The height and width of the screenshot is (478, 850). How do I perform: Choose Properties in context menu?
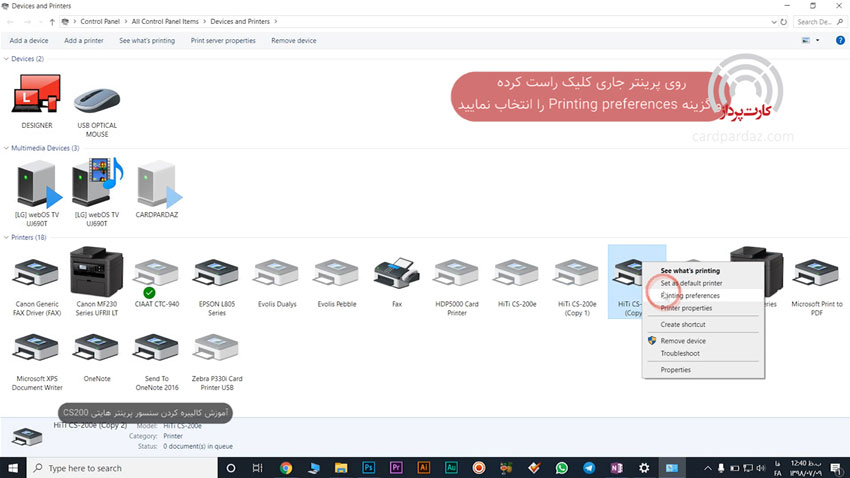point(703,370)
